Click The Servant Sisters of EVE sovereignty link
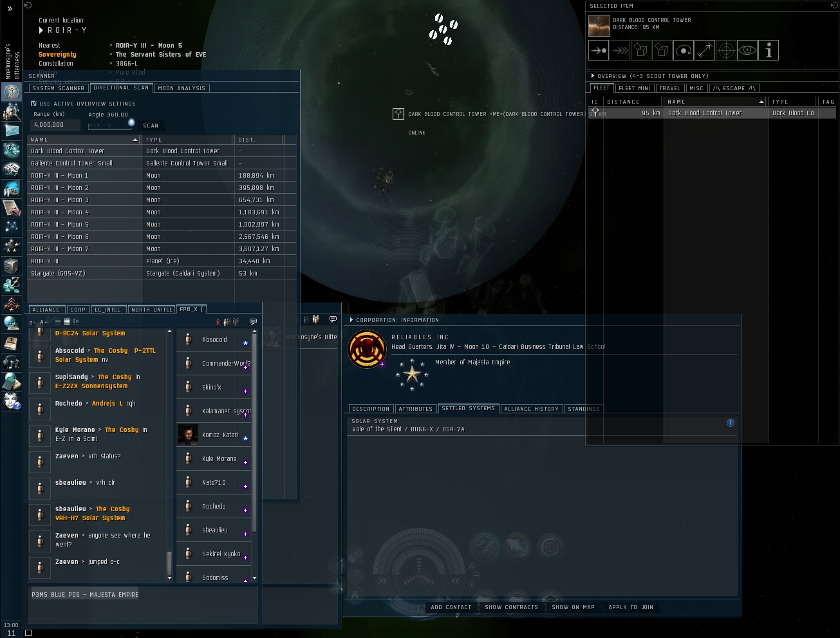The width and height of the screenshot is (840, 638). 161,55
